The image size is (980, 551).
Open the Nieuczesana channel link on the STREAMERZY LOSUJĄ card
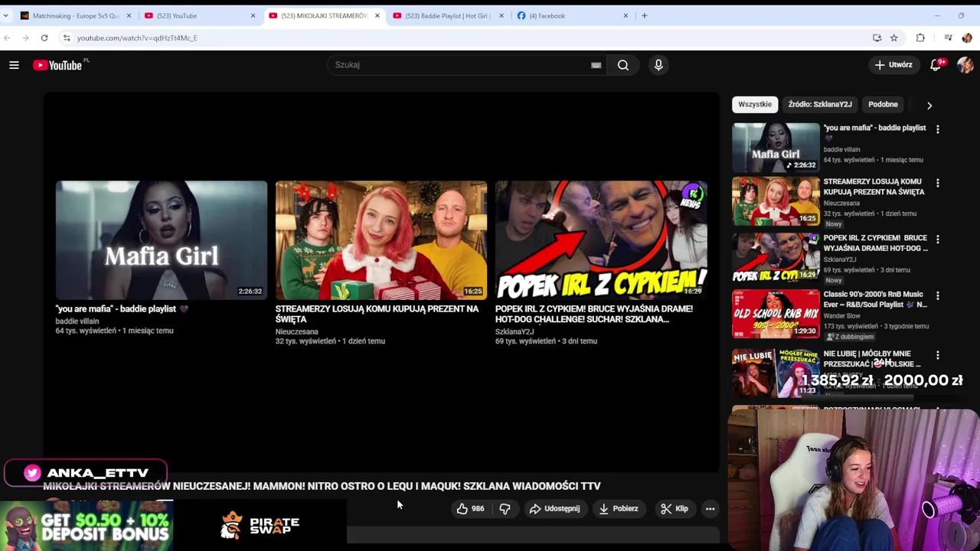[296, 332]
